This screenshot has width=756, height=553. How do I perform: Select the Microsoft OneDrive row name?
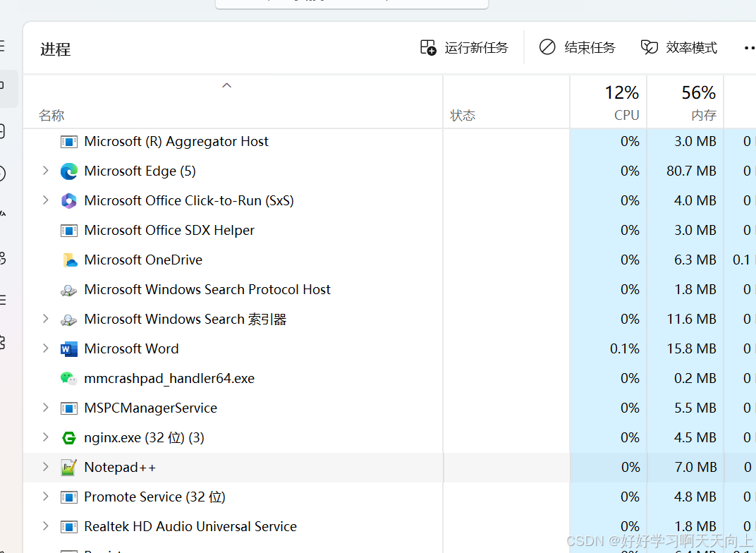click(x=143, y=260)
